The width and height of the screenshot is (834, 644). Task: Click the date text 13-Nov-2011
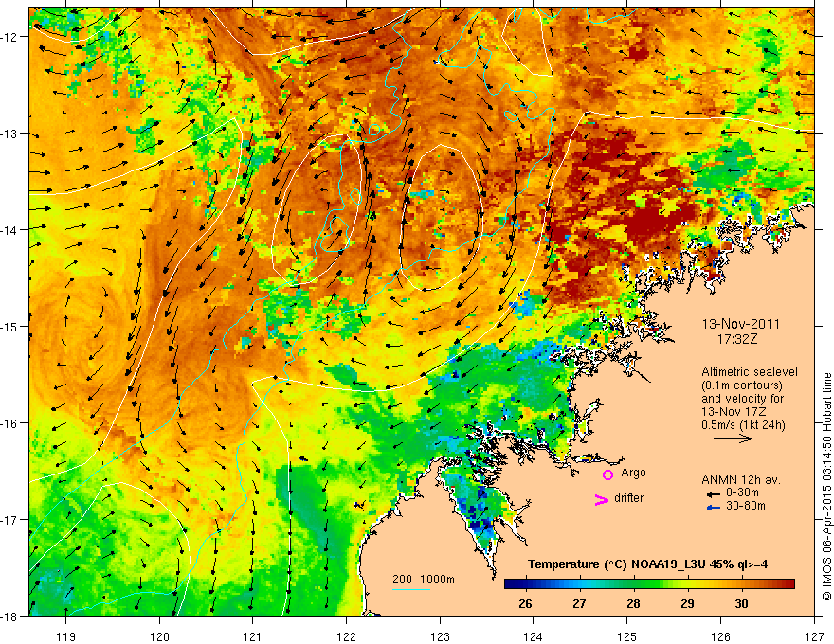(741, 324)
